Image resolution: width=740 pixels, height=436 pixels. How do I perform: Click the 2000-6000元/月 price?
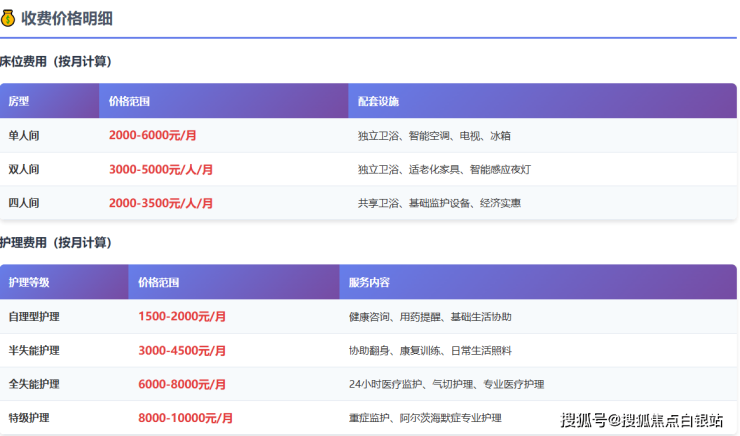coord(153,135)
